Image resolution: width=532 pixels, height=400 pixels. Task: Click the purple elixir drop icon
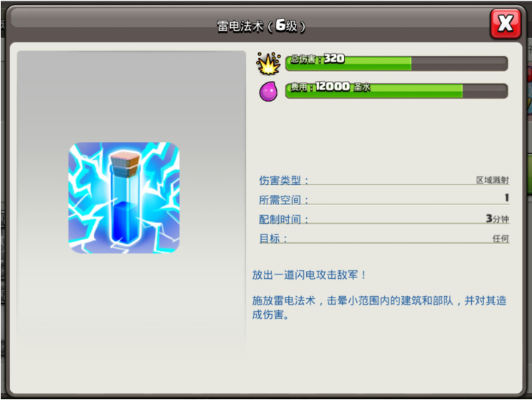268,91
